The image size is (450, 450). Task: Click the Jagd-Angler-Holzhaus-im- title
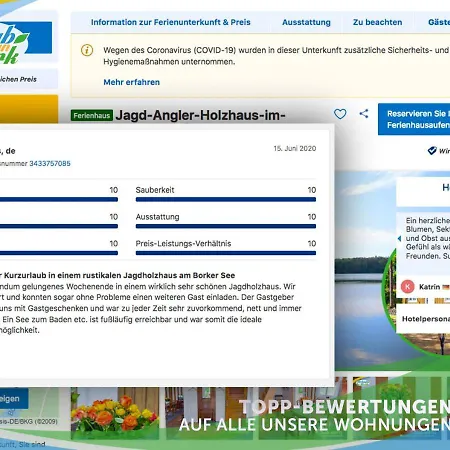click(200, 115)
